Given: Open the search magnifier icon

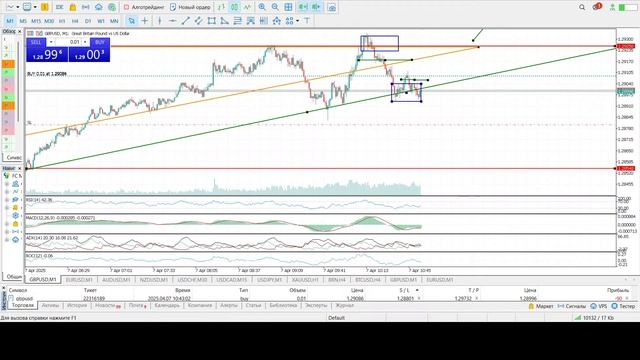Looking at the screenshot, I should click(x=582, y=7).
